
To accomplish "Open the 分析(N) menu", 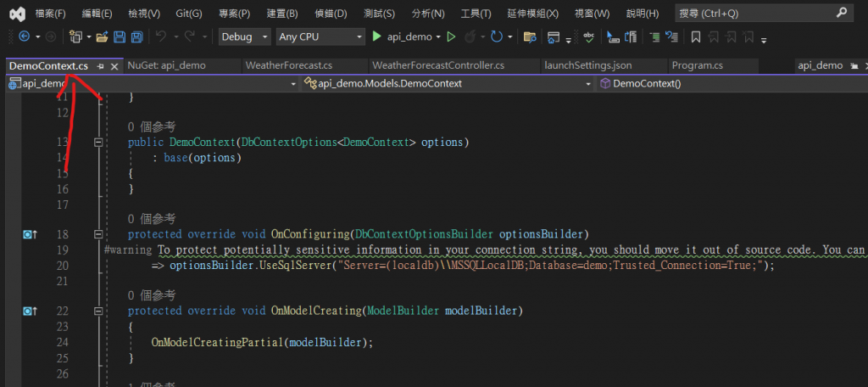I will click(428, 14).
